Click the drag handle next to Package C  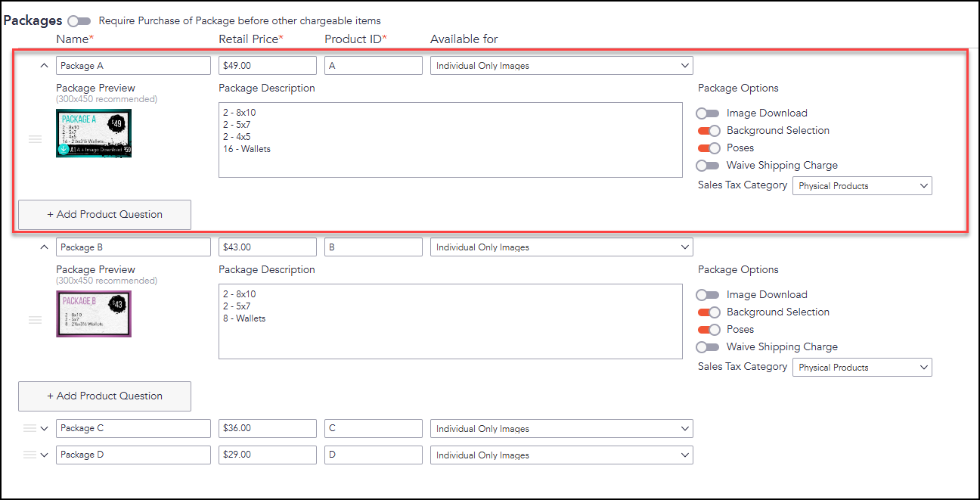pyautogui.click(x=29, y=428)
